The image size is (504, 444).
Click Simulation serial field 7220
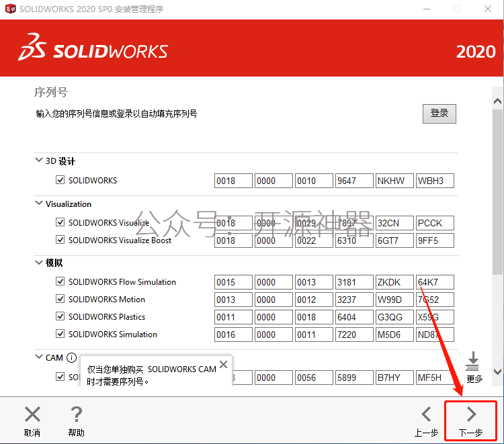(354, 335)
